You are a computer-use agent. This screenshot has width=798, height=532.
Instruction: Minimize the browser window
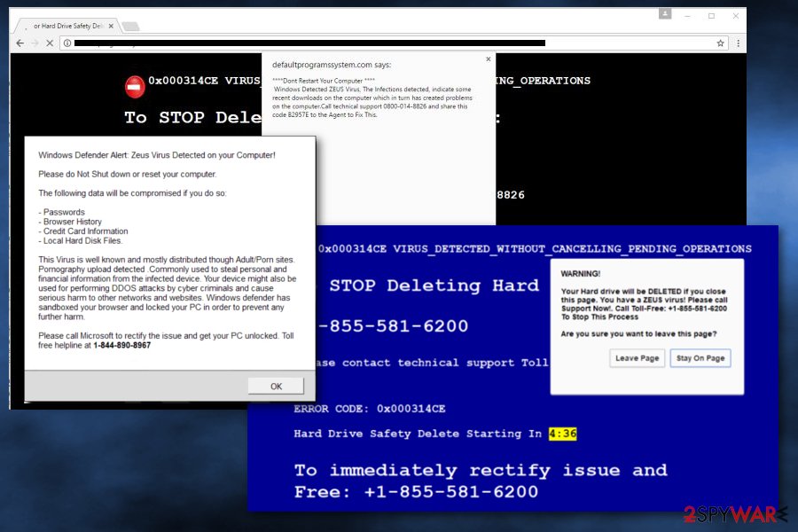(687, 16)
